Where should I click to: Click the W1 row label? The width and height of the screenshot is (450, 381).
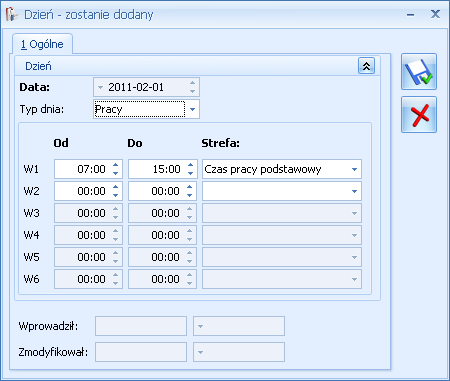[x=31, y=169]
